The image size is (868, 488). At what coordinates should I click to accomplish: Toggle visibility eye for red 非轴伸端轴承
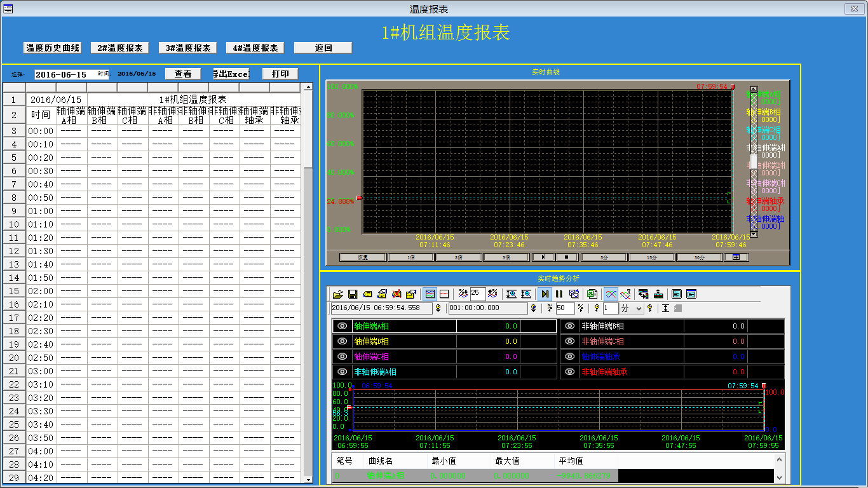point(570,372)
